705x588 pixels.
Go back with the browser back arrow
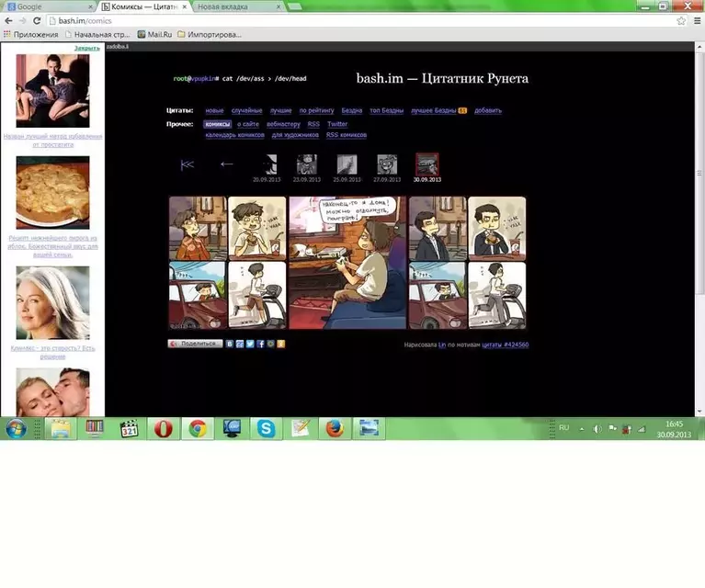pos(8,21)
